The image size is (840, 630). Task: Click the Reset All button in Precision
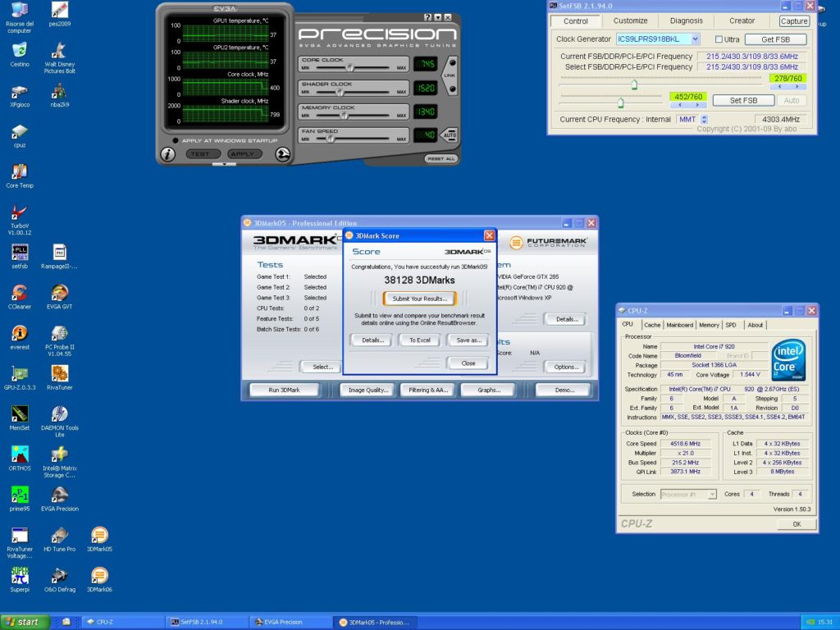[441, 159]
